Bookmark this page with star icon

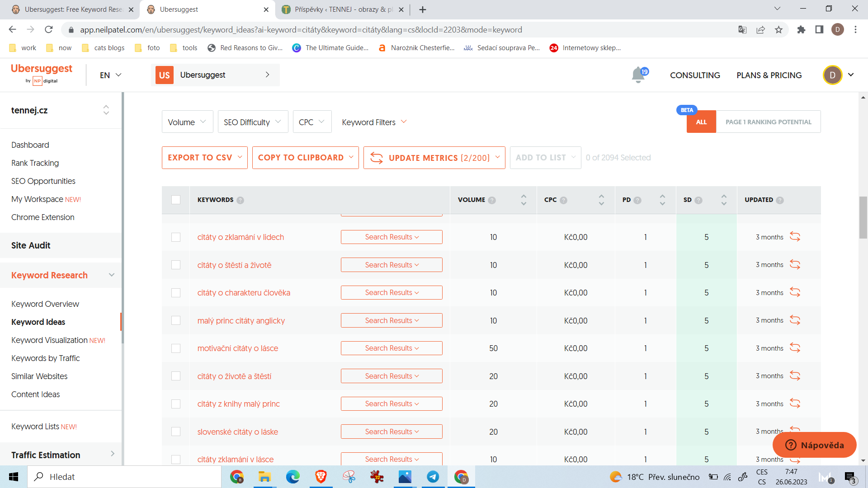click(778, 30)
